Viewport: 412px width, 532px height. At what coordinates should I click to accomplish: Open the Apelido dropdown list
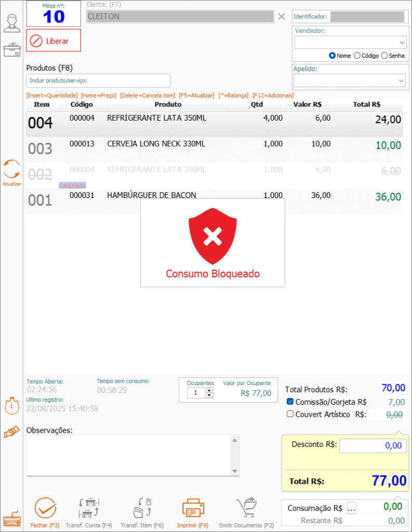pos(401,81)
